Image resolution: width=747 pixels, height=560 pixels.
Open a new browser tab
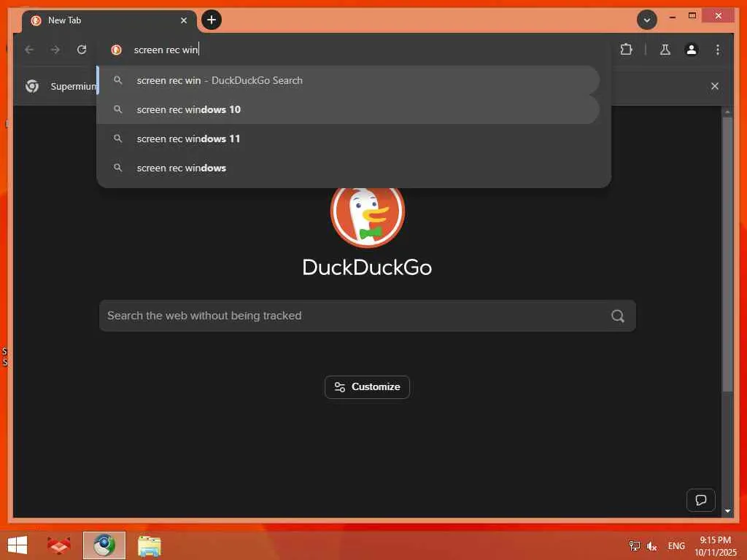point(212,20)
